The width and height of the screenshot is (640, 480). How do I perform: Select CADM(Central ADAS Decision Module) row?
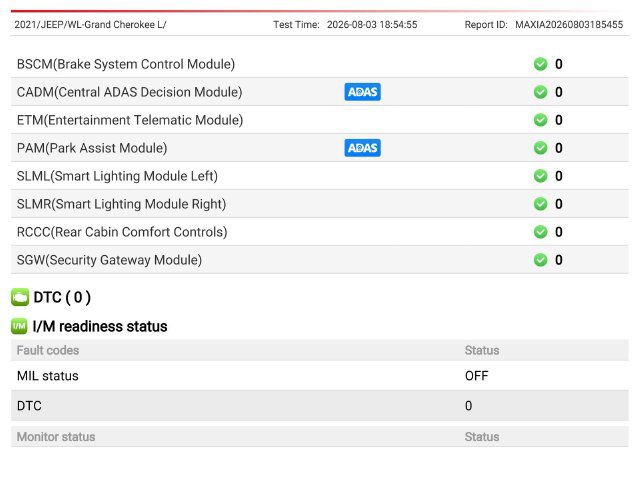(320, 92)
